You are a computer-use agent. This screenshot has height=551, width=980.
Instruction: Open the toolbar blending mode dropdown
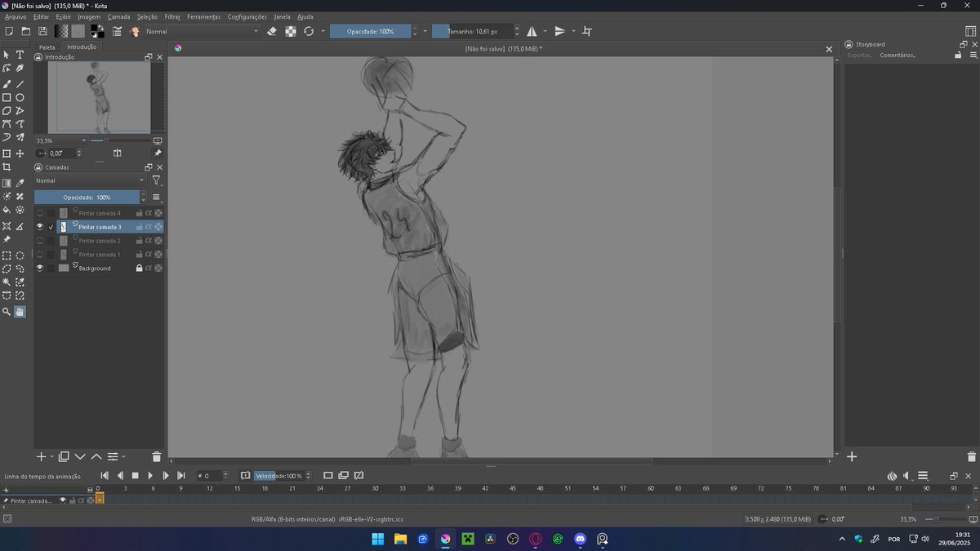coord(202,31)
